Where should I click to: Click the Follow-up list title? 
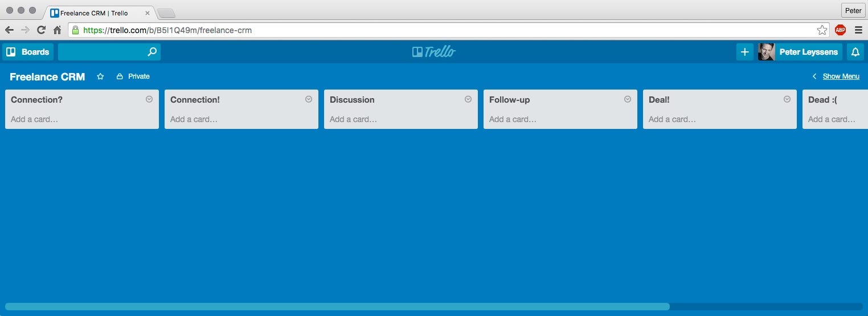509,99
